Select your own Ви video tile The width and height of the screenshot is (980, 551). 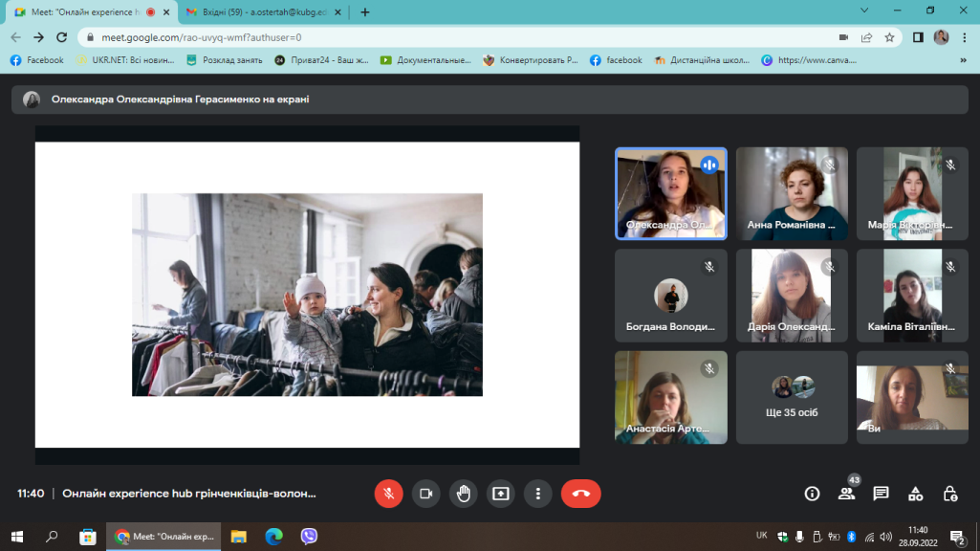click(912, 398)
